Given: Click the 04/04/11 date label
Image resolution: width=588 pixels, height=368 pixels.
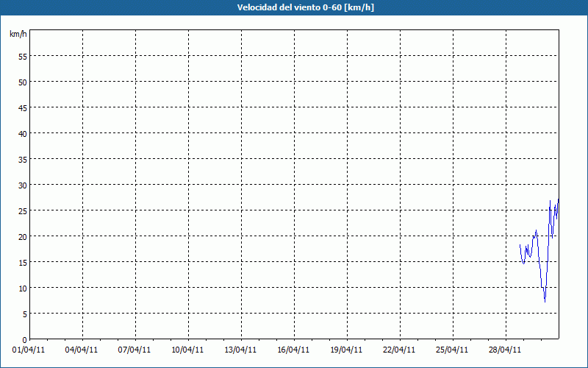Looking at the screenshot, I should point(82,350).
